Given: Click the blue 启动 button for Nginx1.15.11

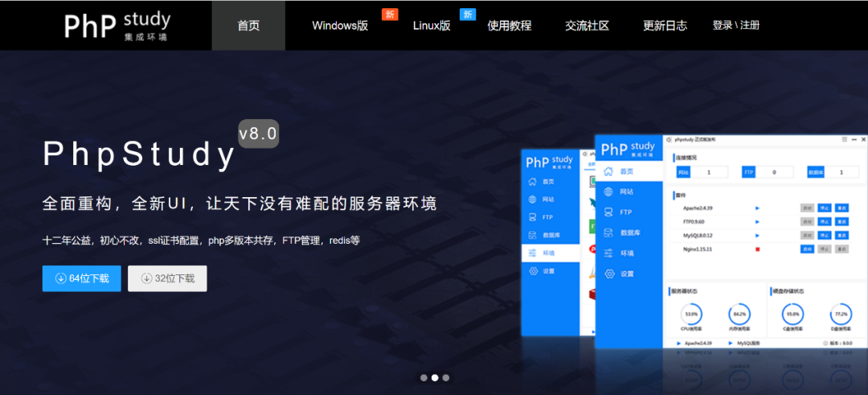Looking at the screenshot, I should tap(807, 249).
